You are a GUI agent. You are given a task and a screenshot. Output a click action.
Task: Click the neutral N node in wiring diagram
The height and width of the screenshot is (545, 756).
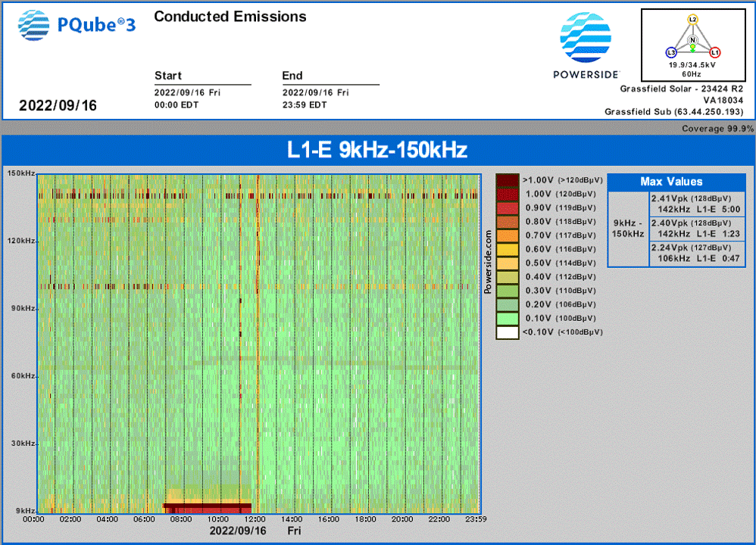(692, 39)
